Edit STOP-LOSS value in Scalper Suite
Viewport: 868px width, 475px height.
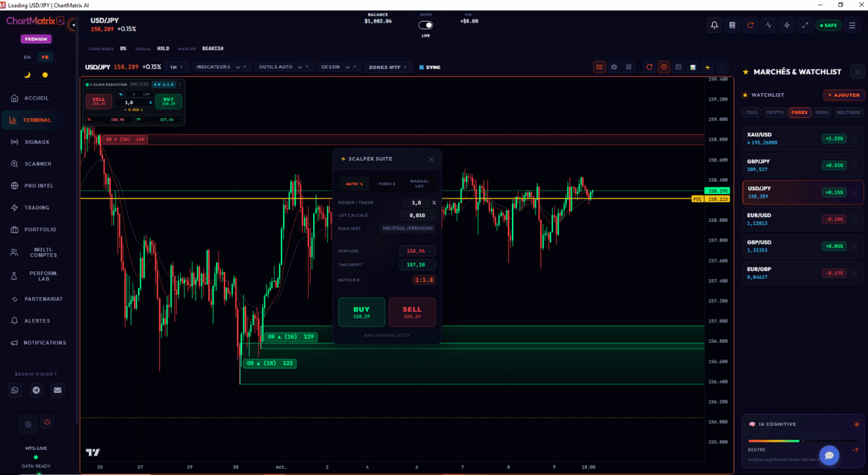[417, 251]
